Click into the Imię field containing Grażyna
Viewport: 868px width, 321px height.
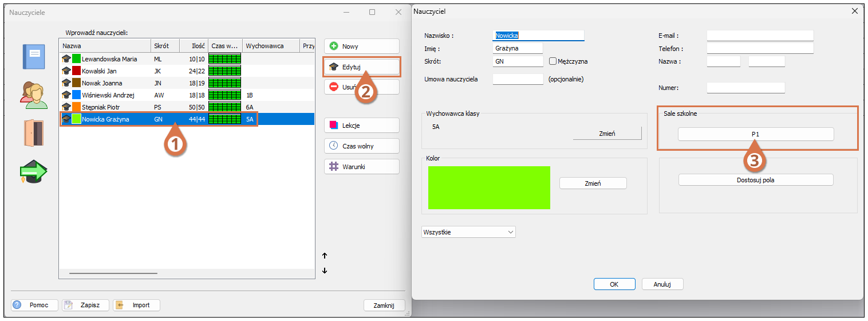(518, 49)
